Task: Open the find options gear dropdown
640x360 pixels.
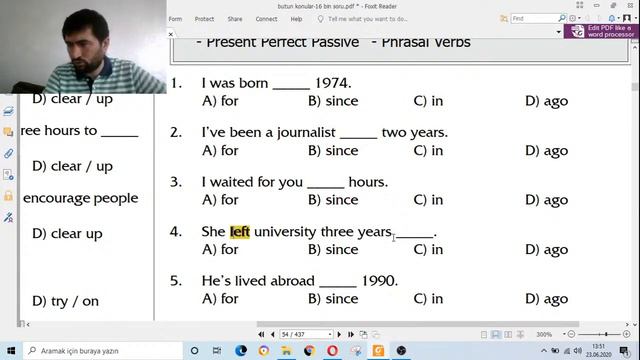Action: 575,18
